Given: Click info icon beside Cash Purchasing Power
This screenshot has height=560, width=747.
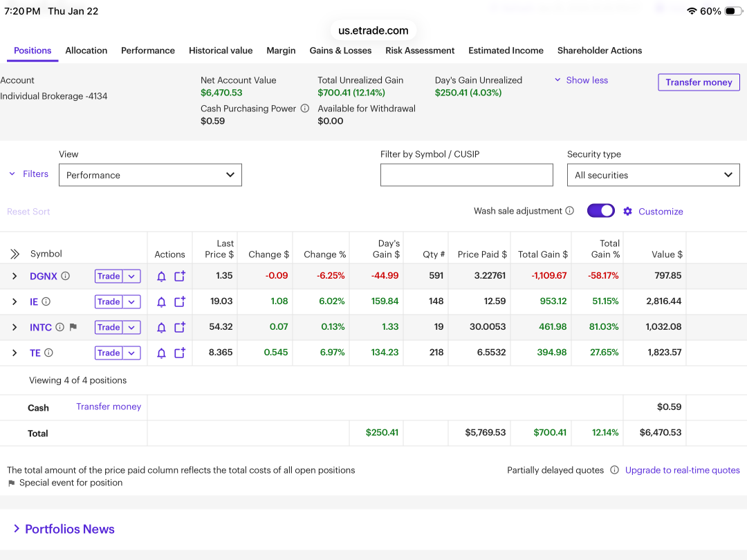Looking at the screenshot, I should 304,109.
